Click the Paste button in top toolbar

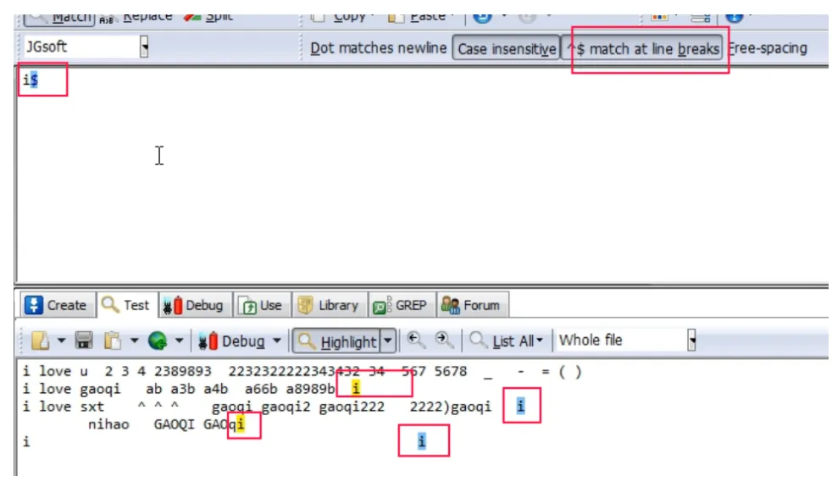pos(418,18)
